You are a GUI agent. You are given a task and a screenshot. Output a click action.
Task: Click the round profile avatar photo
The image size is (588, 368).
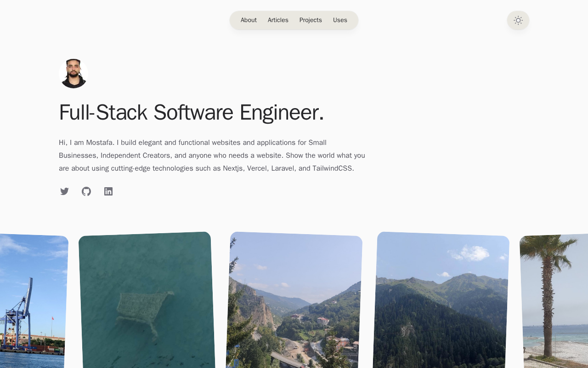(73, 74)
